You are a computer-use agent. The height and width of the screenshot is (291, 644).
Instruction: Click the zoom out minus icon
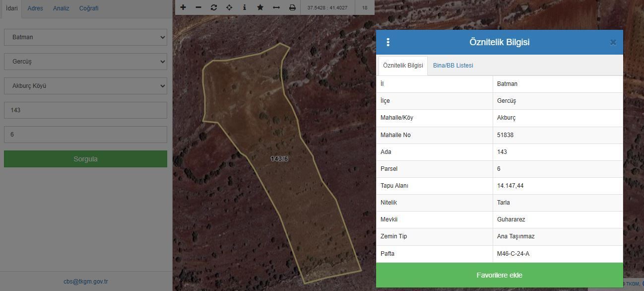point(198,7)
